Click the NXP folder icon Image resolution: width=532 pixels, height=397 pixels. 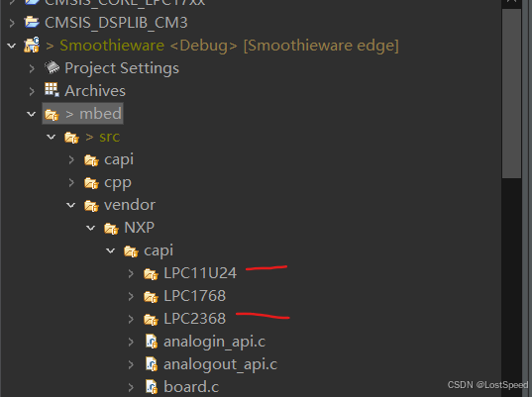point(111,228)
